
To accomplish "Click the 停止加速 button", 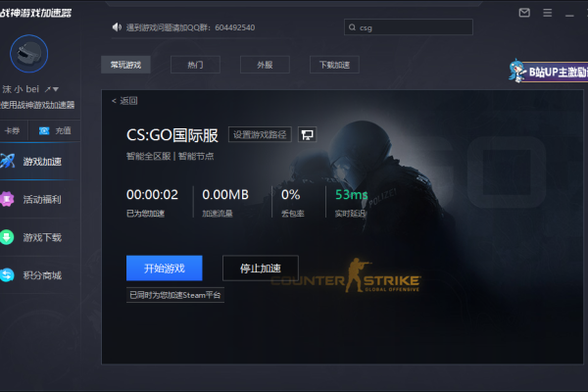I will point(261,269).
